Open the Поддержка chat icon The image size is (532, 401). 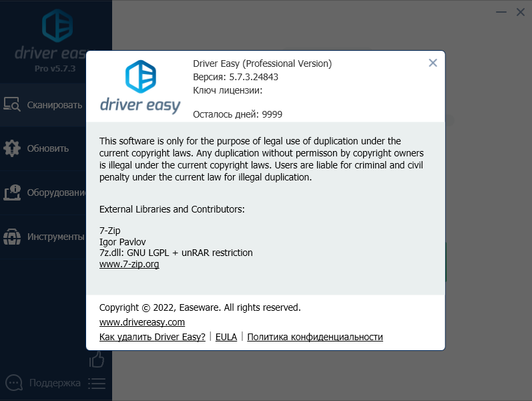[14, 383]
